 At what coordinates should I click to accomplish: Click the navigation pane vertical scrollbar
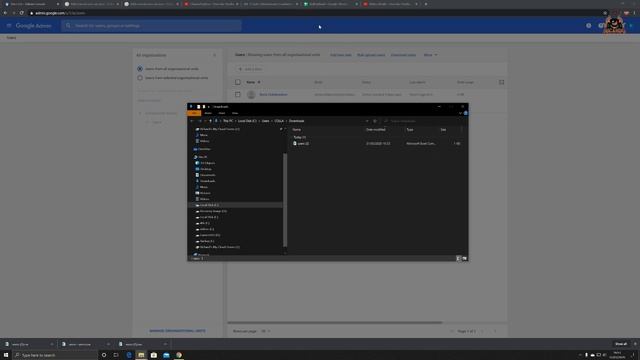(285, 200)
